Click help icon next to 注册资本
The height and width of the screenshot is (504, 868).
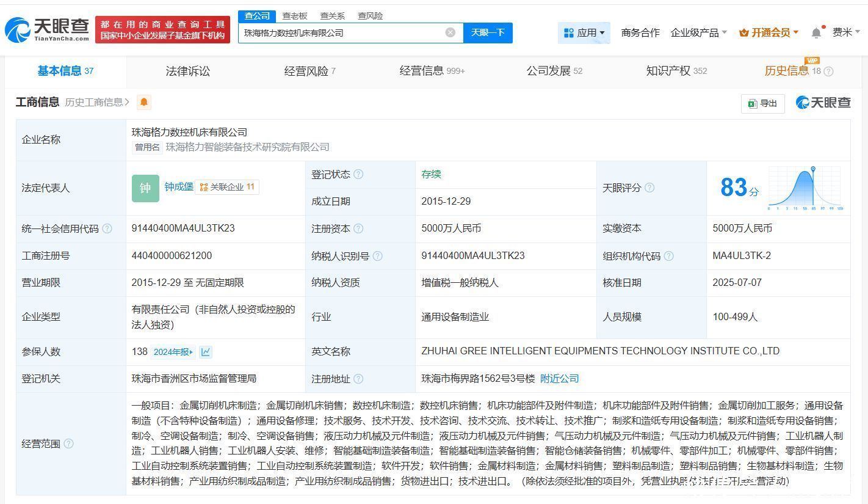coord(358,228)
